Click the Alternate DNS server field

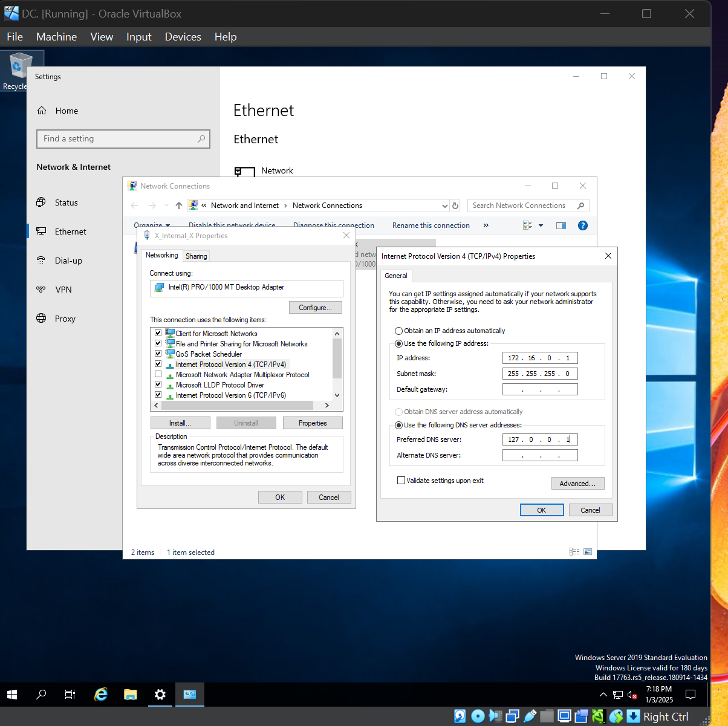click(540, 455)
